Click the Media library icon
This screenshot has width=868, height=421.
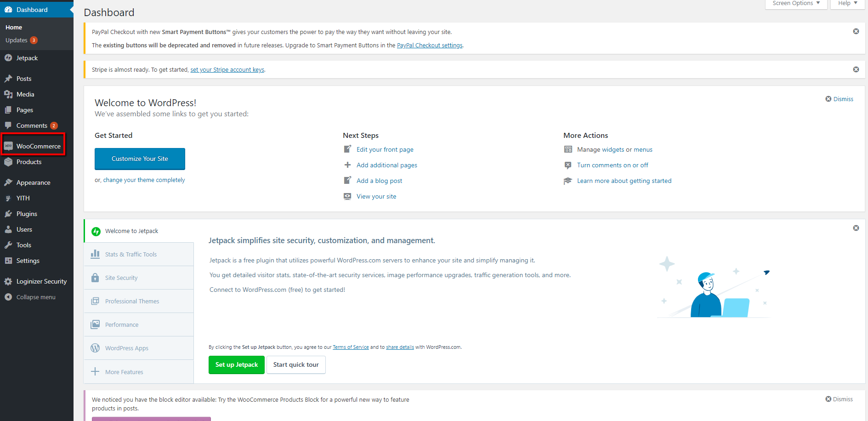pos(8,94)
